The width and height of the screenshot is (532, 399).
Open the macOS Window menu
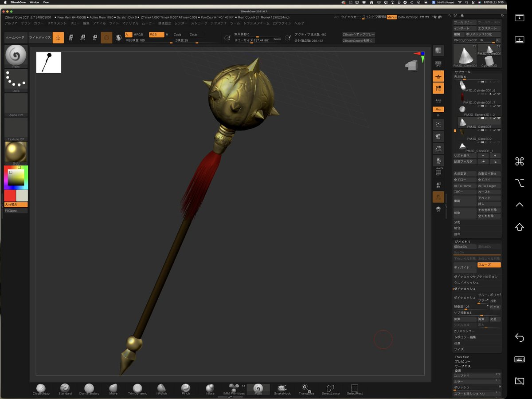tap(34, 2)
